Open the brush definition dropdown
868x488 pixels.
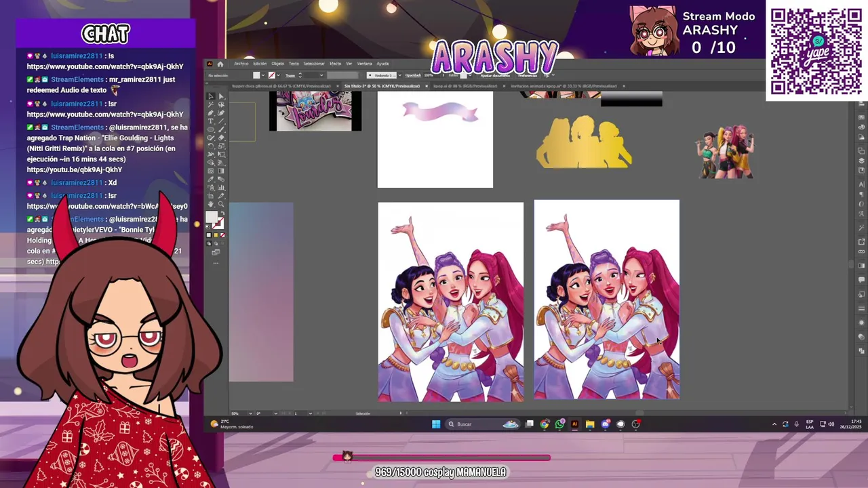[x=400, y=75]
